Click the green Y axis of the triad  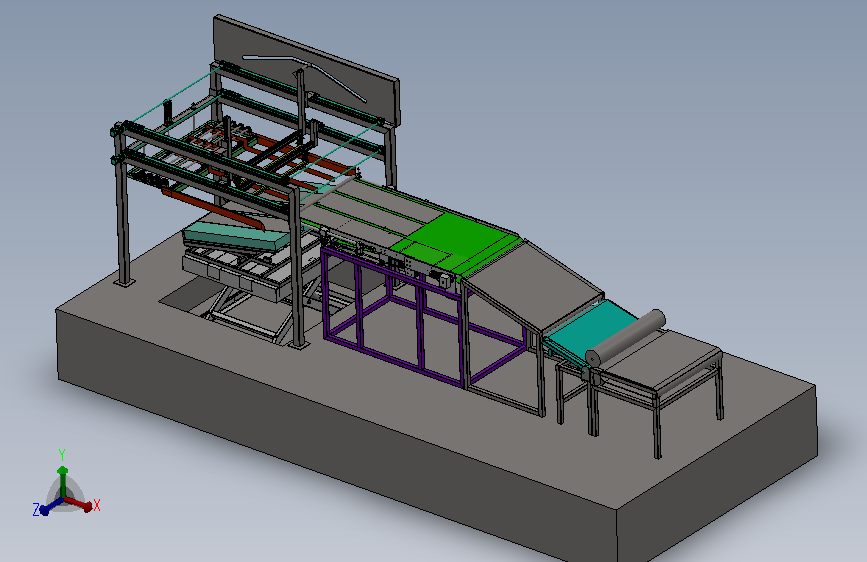click(x=62, y=481)
